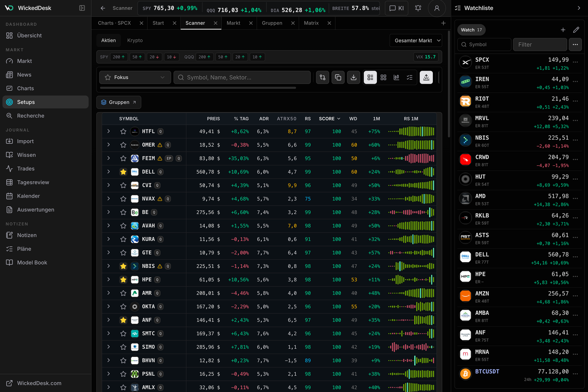Switch to checklist view layout
This screenshot has height=392, width=588.
coord(410,77)
